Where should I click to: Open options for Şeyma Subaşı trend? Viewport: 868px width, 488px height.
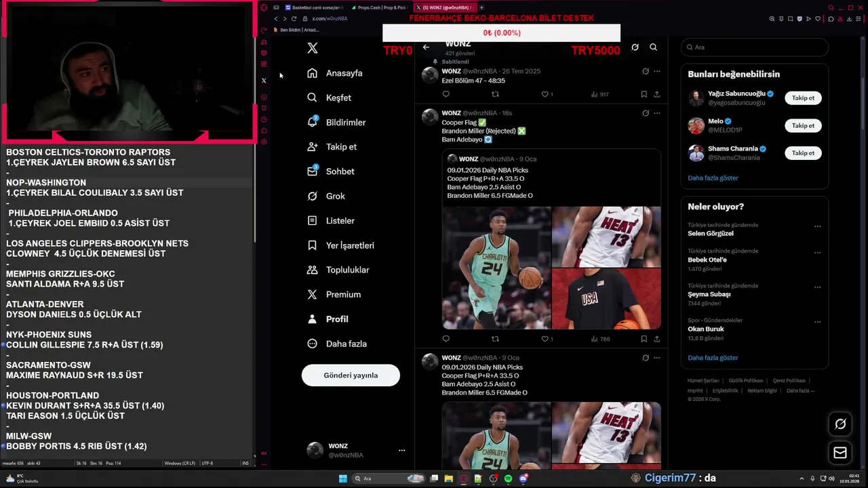[817, 287]
